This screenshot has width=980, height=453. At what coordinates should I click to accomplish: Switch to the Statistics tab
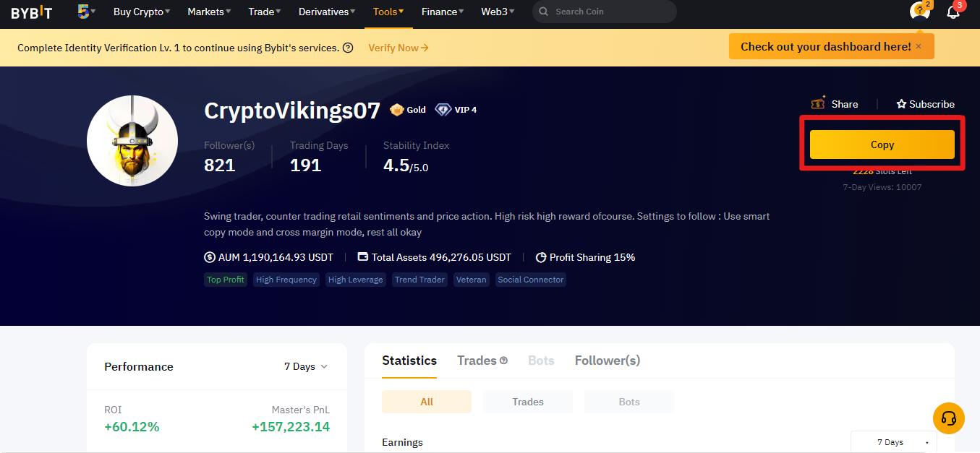[x=409, y=361]
